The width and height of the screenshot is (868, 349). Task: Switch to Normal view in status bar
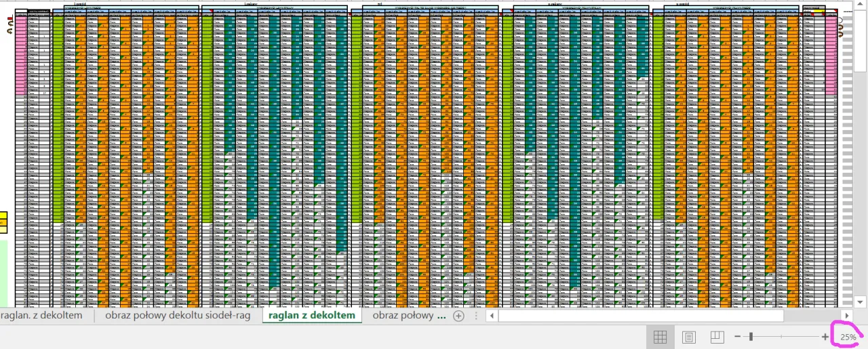point(660,337)
